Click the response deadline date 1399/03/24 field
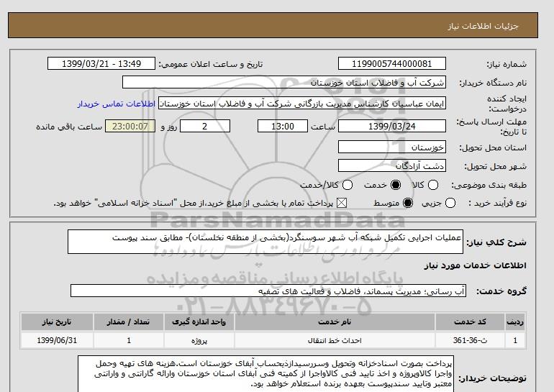The height and width of the screenshot is (392, 554). (392, 126)
